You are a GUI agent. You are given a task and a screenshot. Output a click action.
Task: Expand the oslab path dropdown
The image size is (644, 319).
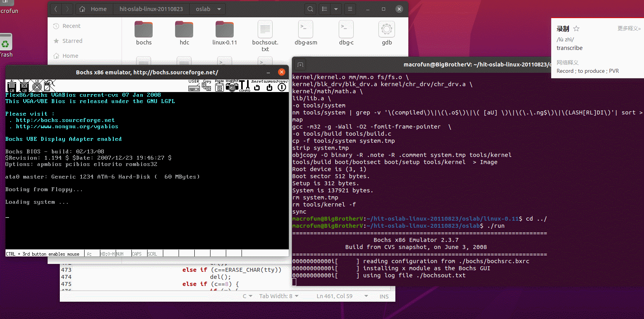coord(219,9)
